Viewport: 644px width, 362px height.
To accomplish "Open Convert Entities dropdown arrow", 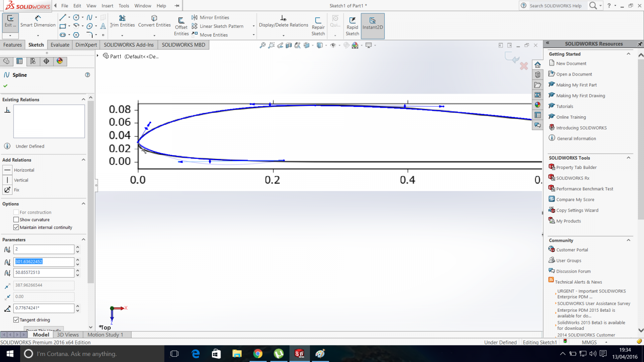I will click(x=154, y=35).
